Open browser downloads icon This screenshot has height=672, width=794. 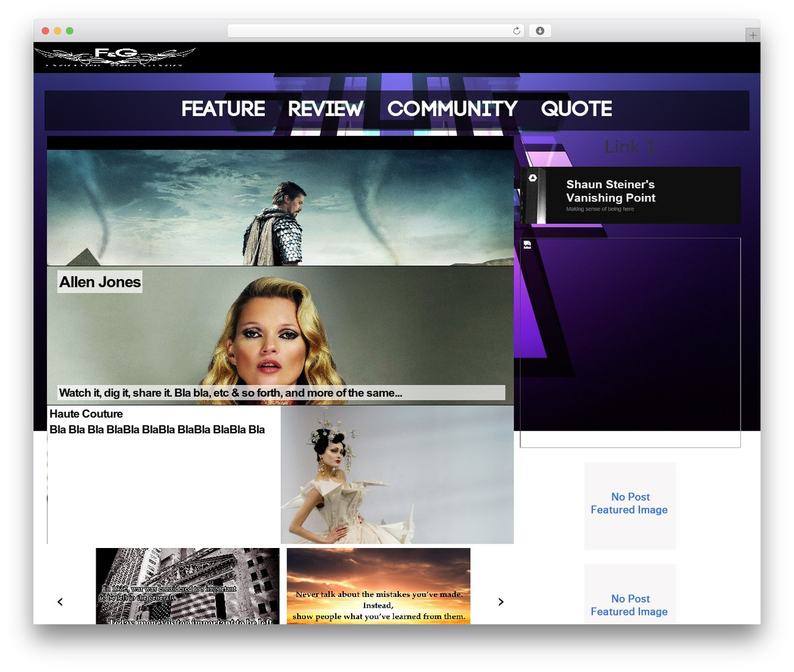[x=540, y=31]
